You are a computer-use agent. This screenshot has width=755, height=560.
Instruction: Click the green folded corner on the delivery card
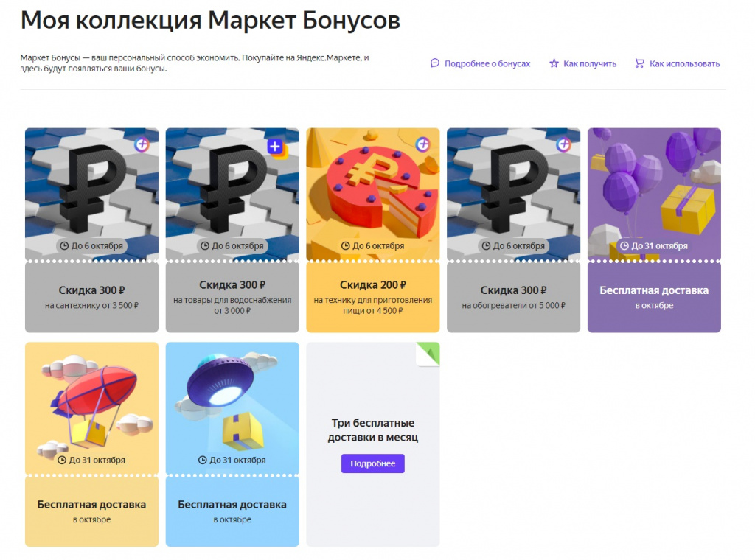(428, 354)
